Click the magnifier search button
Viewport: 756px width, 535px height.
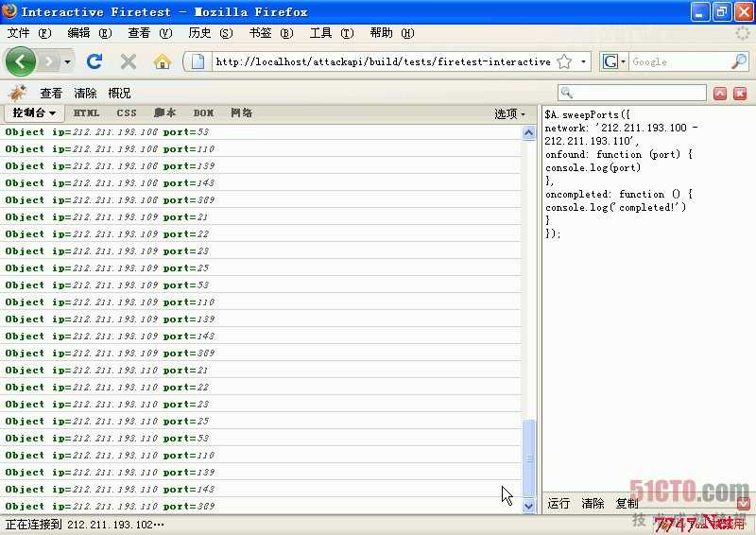pyautogui.click(x=739, y=61)
